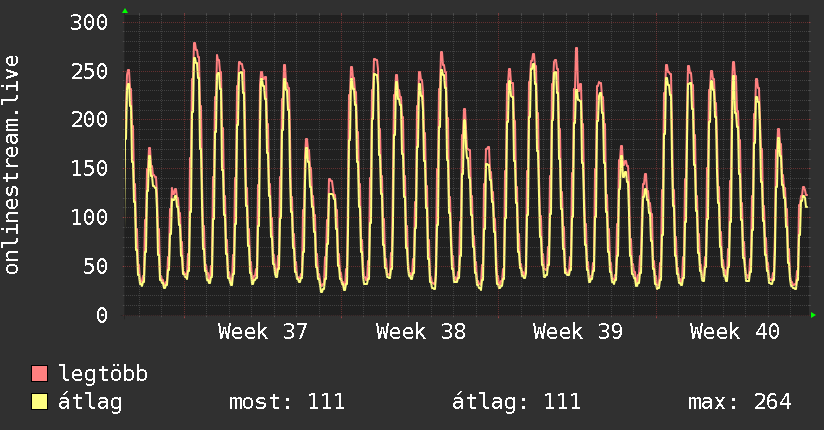This screenshot has width=824, height=430.
Task: Click the Week 39 axis label
Action: coord(578,332)
